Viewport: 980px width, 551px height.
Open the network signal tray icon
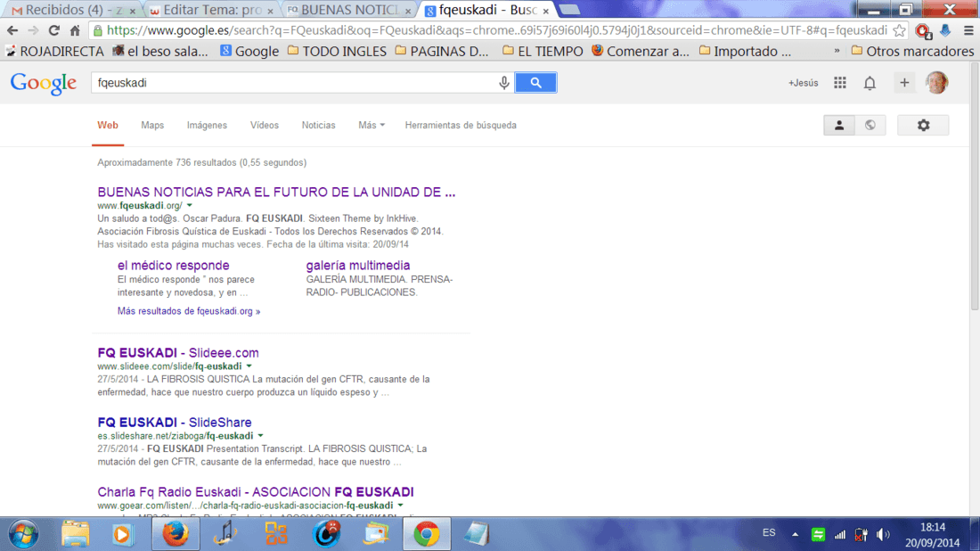840,535
